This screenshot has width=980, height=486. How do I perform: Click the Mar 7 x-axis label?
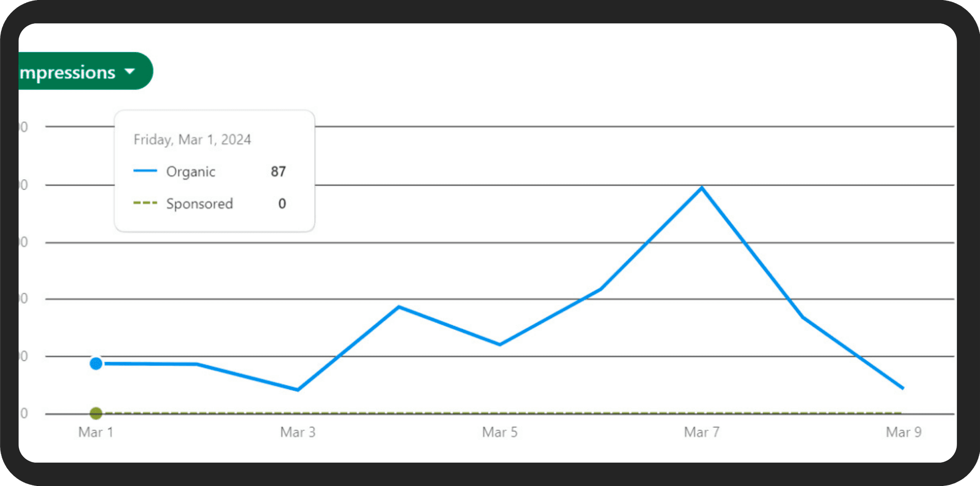coord(702,432)
